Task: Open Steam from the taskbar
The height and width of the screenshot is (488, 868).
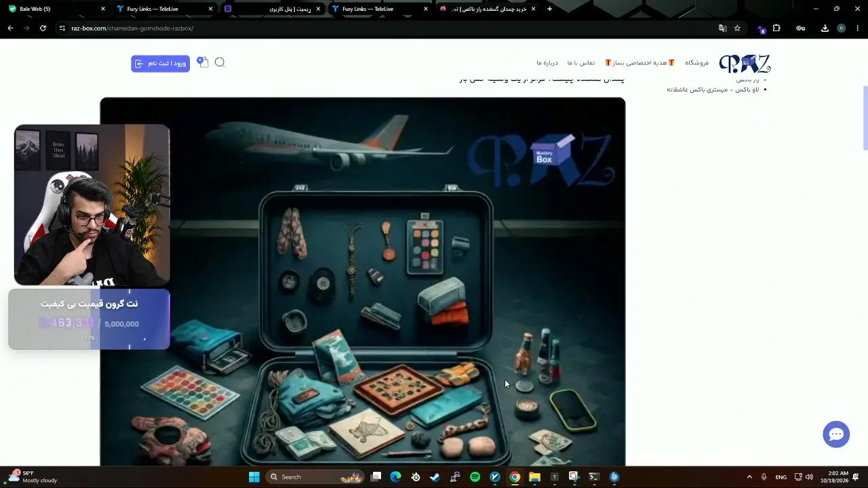Action: click(x=435, y=477)
